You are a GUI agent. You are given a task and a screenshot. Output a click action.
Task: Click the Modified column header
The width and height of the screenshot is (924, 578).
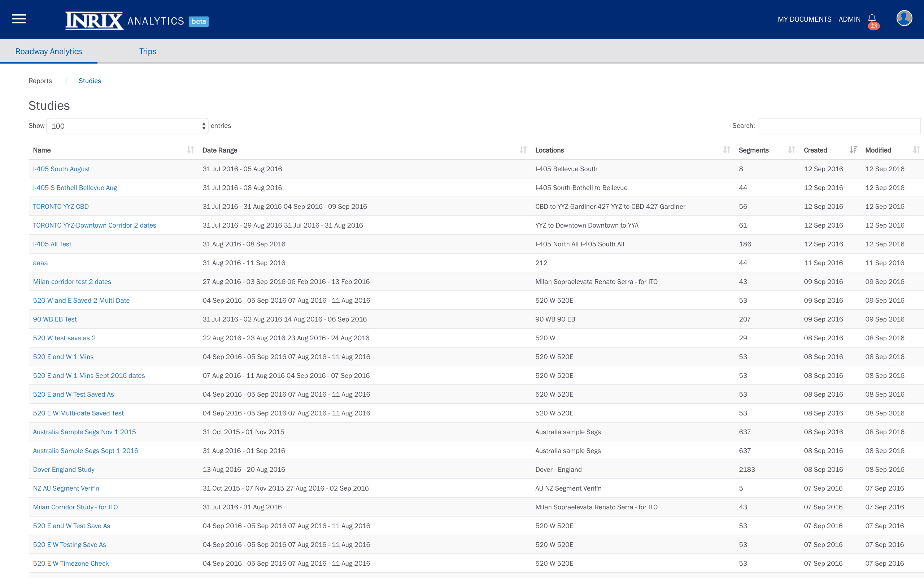[878, 150]
